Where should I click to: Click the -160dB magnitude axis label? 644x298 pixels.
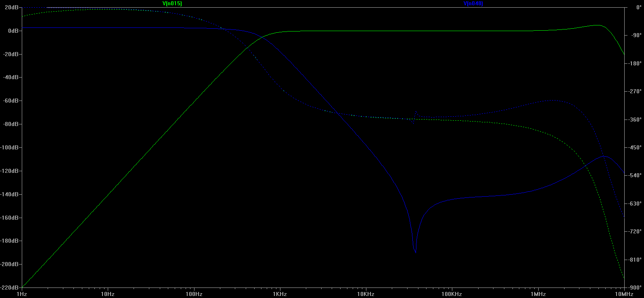10,218
